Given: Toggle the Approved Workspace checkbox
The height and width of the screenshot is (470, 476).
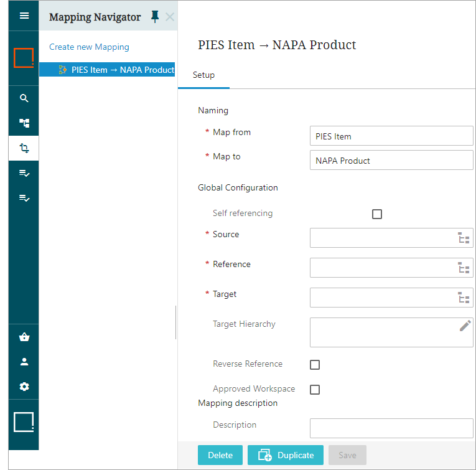Looking at the screenshot, I should (315, 390).
